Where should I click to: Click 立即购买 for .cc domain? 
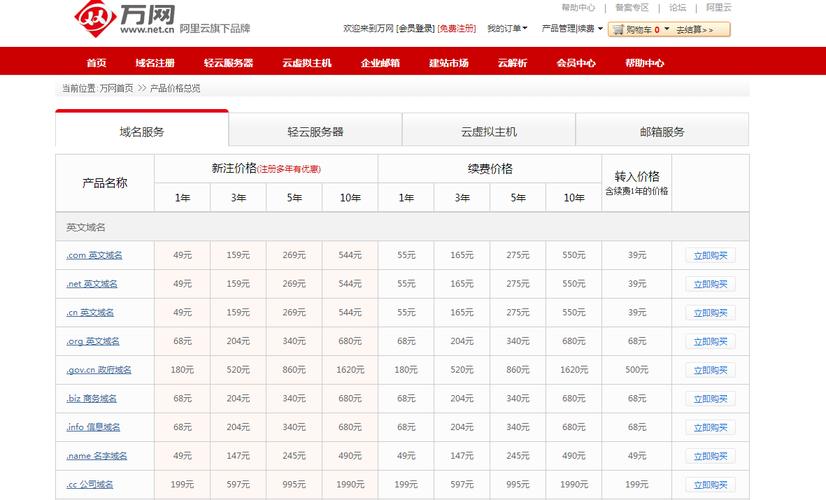click(x=710, y=485)
